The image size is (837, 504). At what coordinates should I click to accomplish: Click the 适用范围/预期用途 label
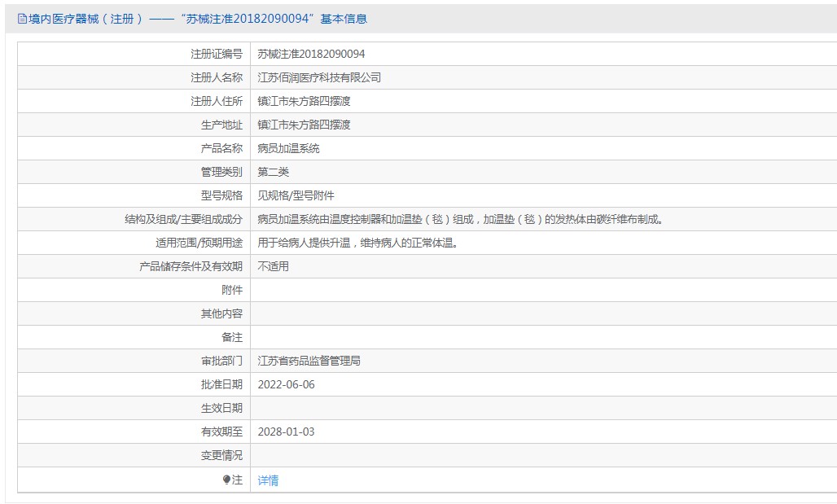pos(199,243)
